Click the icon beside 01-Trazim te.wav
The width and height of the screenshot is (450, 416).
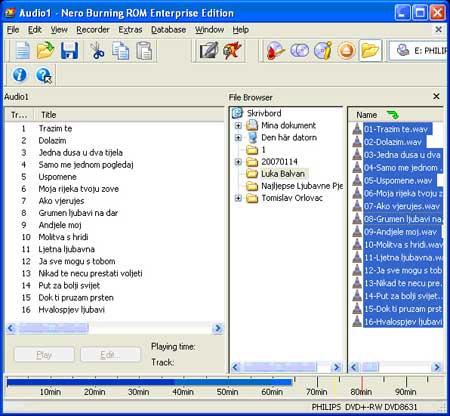[357, 129]
